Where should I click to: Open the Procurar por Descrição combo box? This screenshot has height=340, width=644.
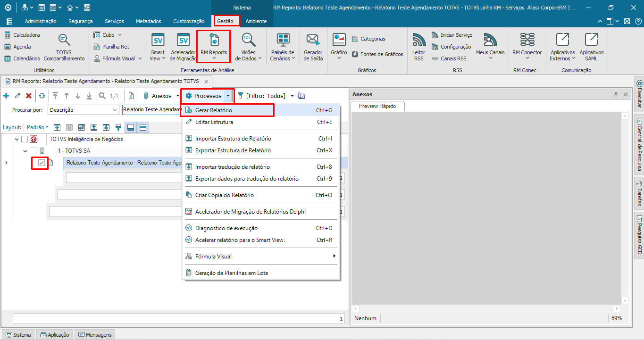(84, 110)
